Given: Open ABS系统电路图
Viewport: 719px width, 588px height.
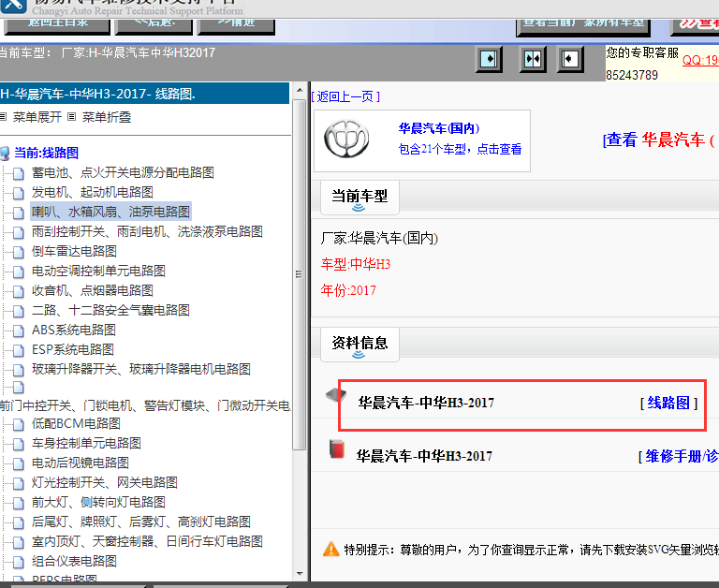Looking at the screenshot, I should click(x=74, y=330).
